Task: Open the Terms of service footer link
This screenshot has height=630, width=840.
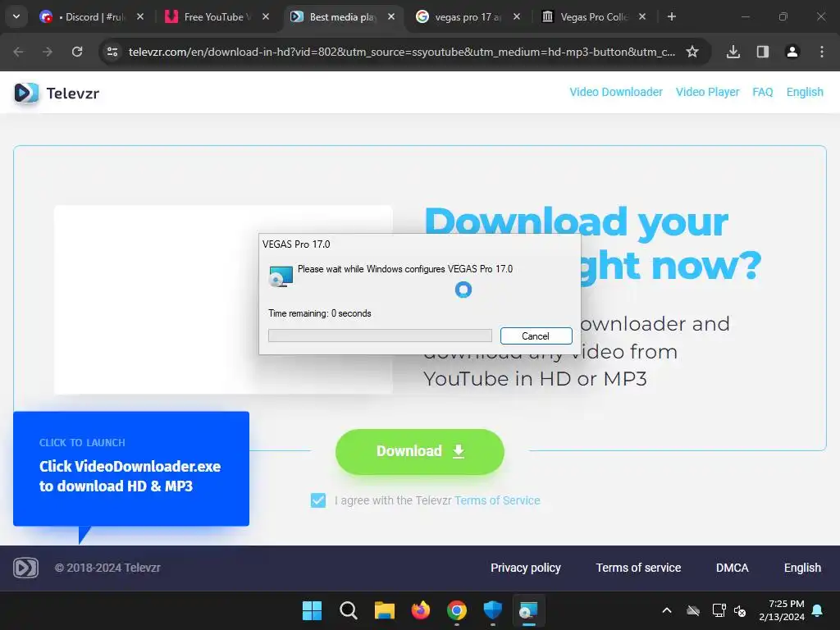Action: 638,568
